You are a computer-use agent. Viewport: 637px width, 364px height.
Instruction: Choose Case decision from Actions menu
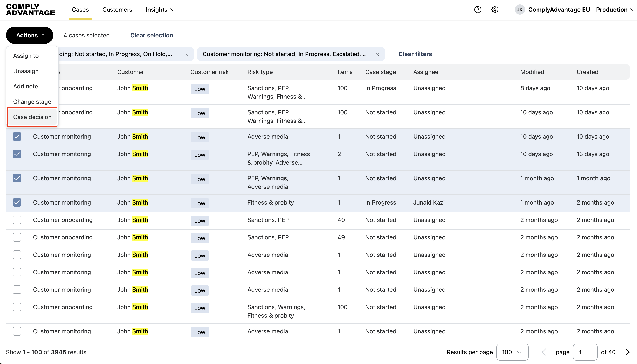pos(32,117)
